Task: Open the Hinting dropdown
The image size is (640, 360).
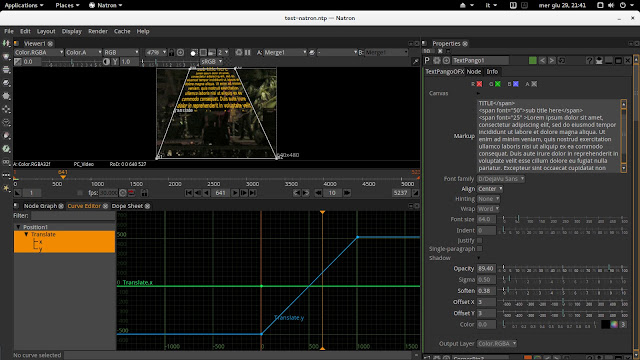Action: point(488,199)
